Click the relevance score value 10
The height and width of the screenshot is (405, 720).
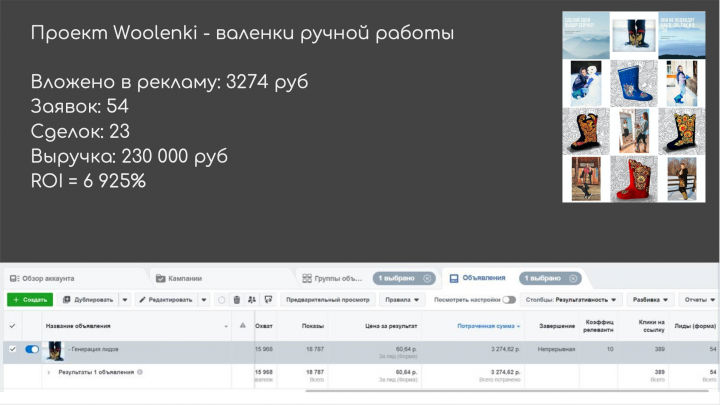tap(610, 349)
